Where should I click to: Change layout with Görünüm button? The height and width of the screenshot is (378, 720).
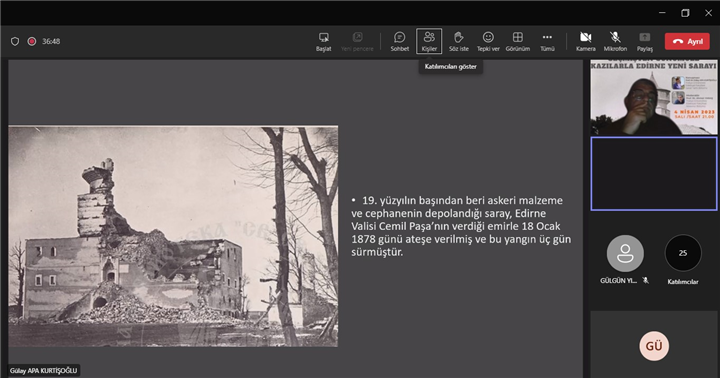point(518,41)
